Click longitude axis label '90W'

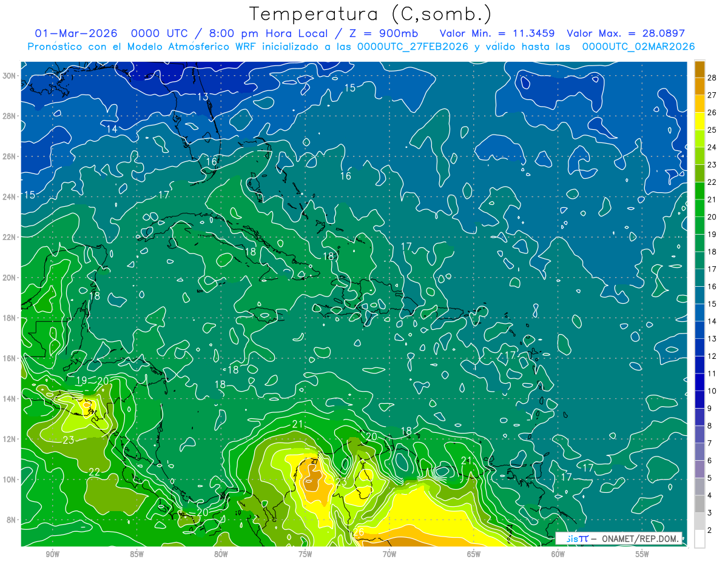coord(52,554)
